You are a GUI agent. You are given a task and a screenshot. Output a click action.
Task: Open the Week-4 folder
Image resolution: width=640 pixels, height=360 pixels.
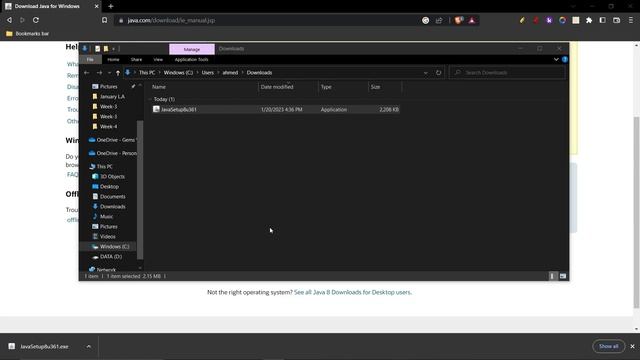(108, 127)
